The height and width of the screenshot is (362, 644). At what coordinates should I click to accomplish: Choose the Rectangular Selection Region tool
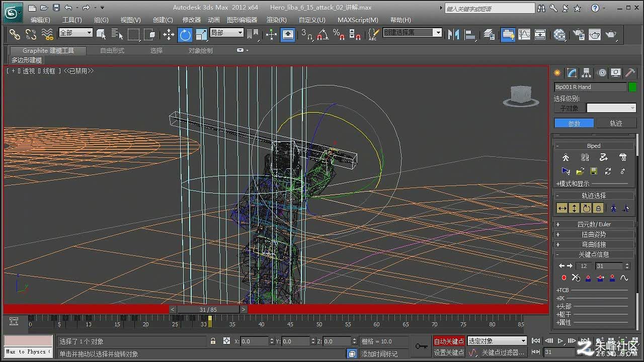coord(133,34)
